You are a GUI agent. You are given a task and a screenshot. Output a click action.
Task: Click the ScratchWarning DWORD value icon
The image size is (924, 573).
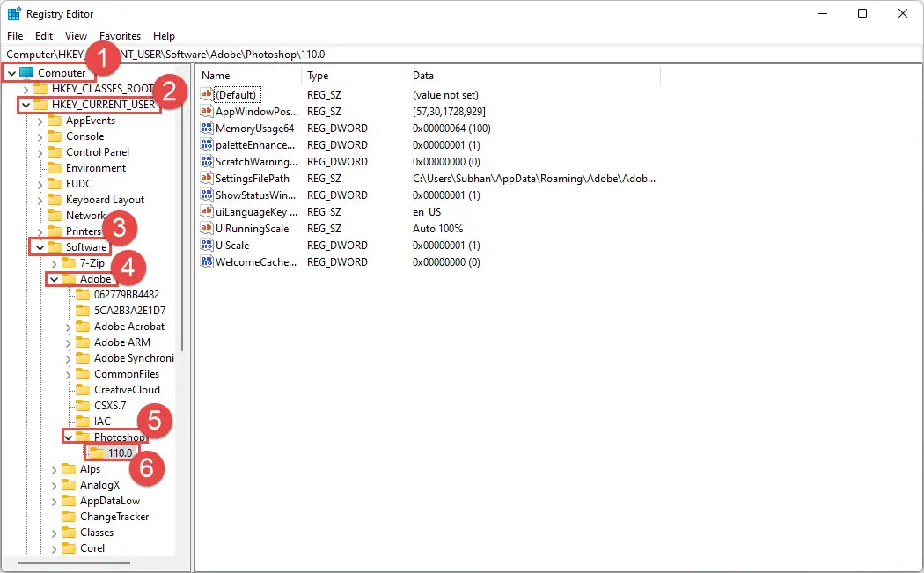[x=206, y=161]
